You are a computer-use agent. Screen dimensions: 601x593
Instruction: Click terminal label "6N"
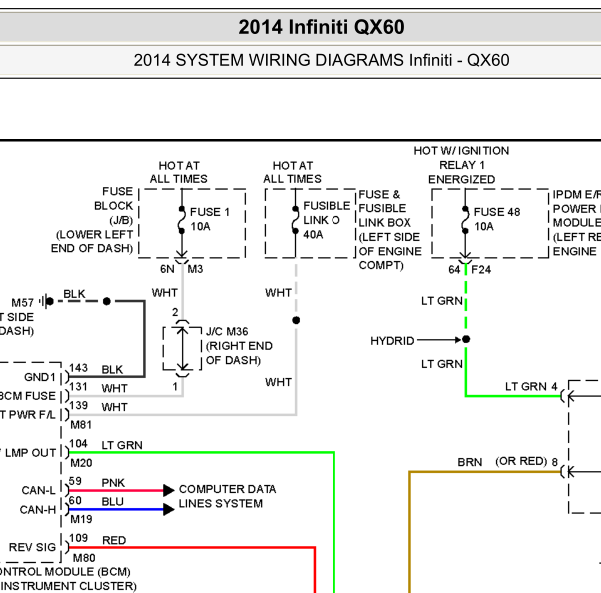pos(167,269)
